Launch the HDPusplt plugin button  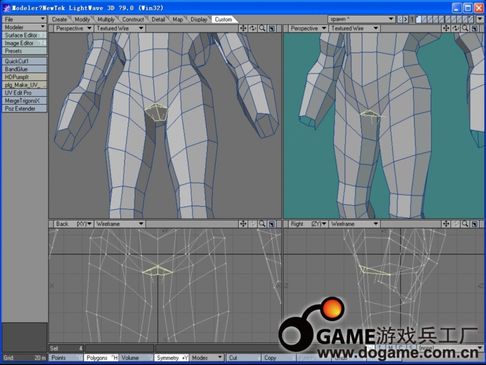24,77
